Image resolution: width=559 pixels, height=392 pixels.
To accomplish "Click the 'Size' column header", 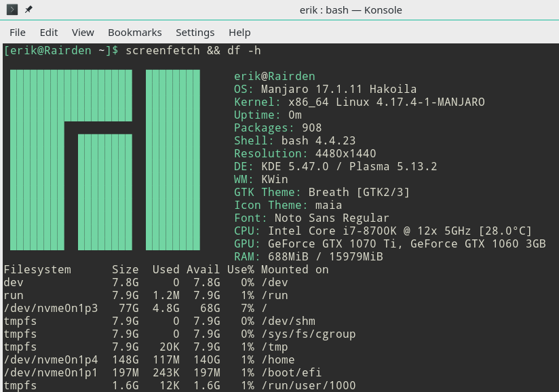I will click(x=125, y=269).
